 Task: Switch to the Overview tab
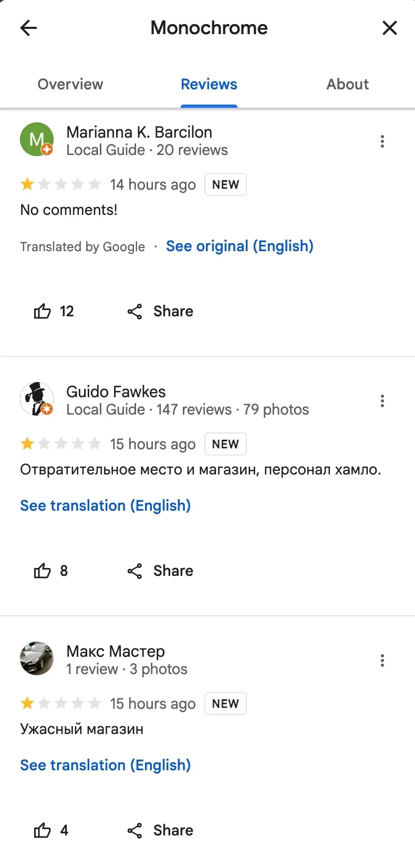click(x=70, y=85)
